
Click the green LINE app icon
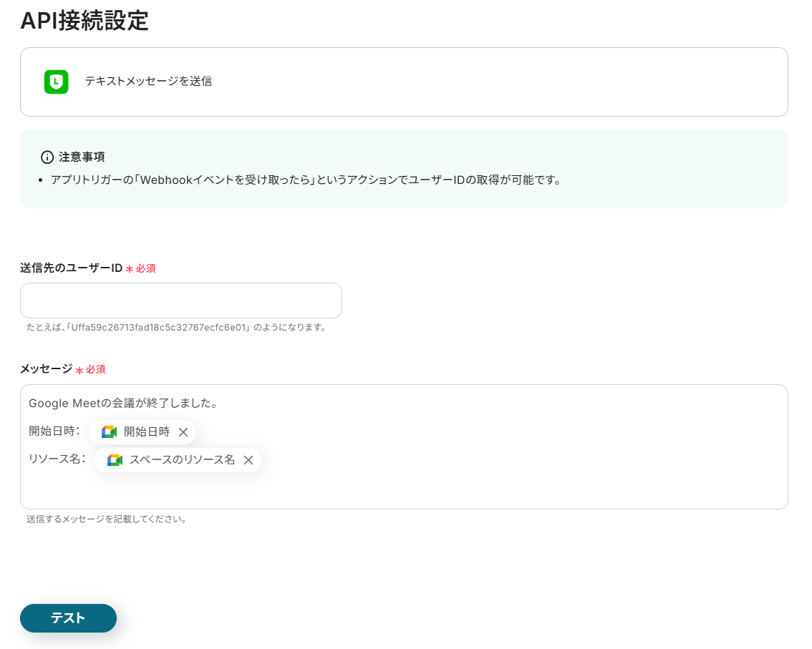coord(56,82)
